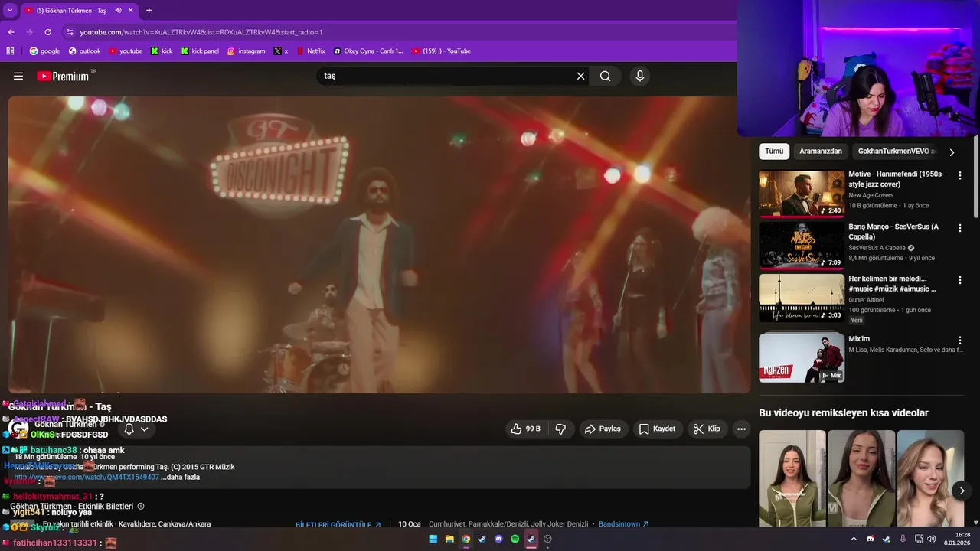Open volume control in system tray
980x551 pixels.
click(931, 539)
